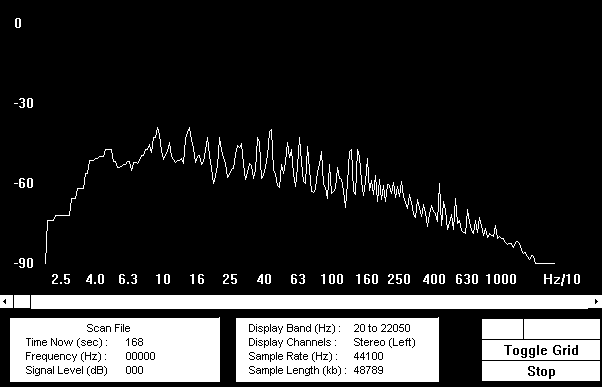
Task: Click the -60 dB axis label
Action: [23, 183]
